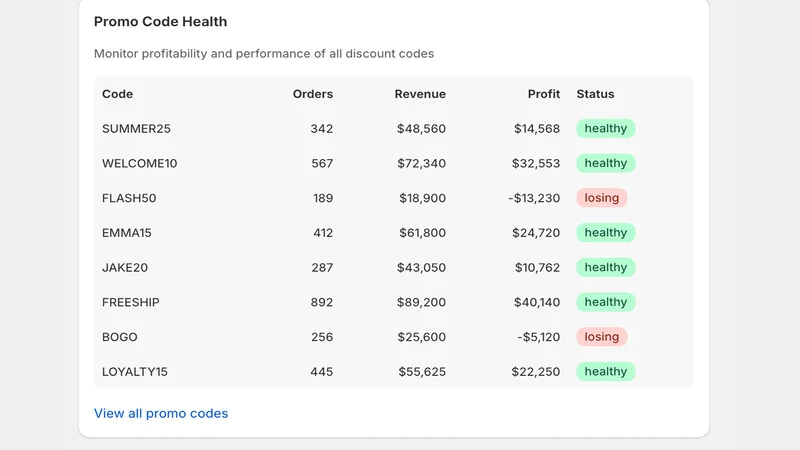Click the $89,200 revenue cell
The height and width of the screenshot is (450, 800).
(x=421, y=302)
